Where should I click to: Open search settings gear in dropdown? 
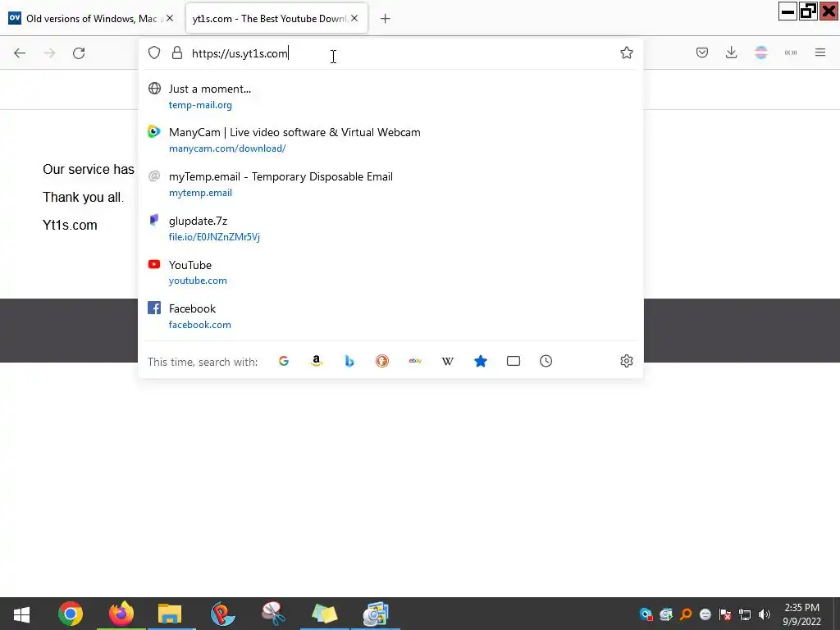pos(626,361)
